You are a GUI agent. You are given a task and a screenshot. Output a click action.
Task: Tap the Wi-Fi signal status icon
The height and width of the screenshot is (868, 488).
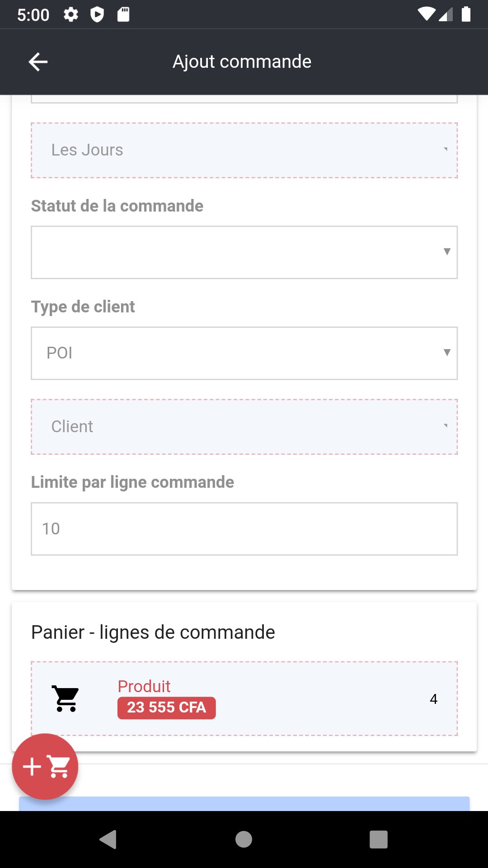(x=426, y=14)
